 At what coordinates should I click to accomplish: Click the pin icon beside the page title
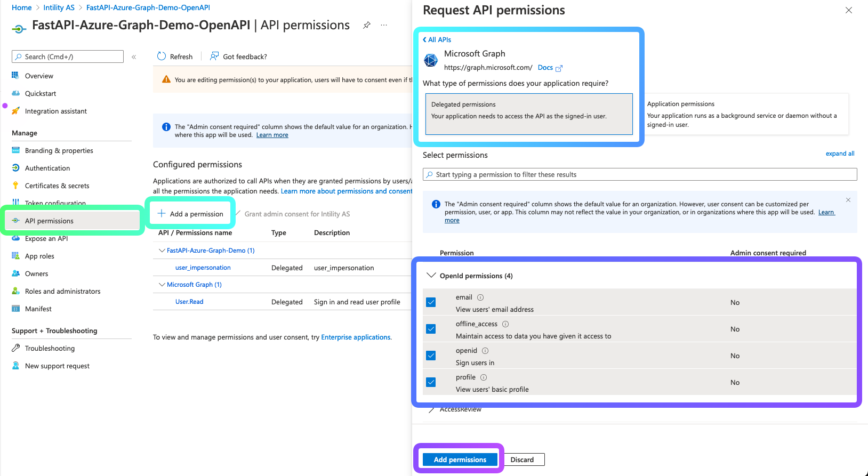pyautogui.click(x=367, y=25)
